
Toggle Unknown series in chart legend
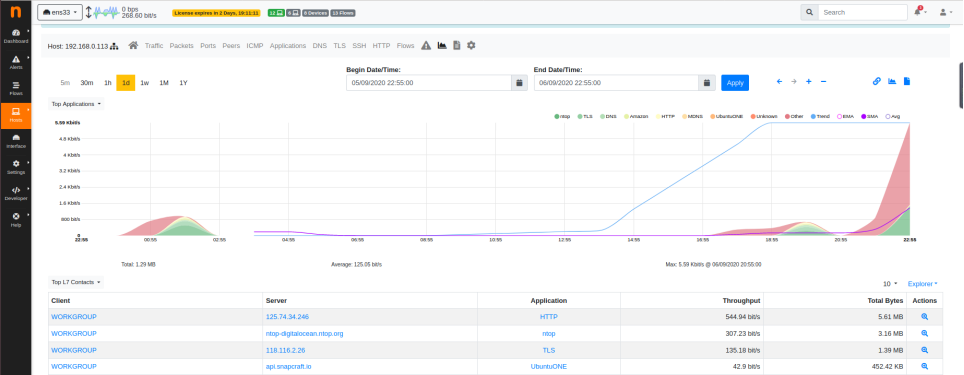tap(764, 116)
